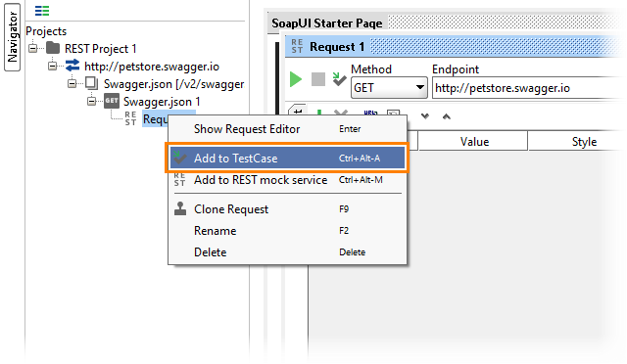Image resolution: width=627 pixels, height=364 pixels.
Task: Click the green Submit request play button
Action: tap(296, 79)
